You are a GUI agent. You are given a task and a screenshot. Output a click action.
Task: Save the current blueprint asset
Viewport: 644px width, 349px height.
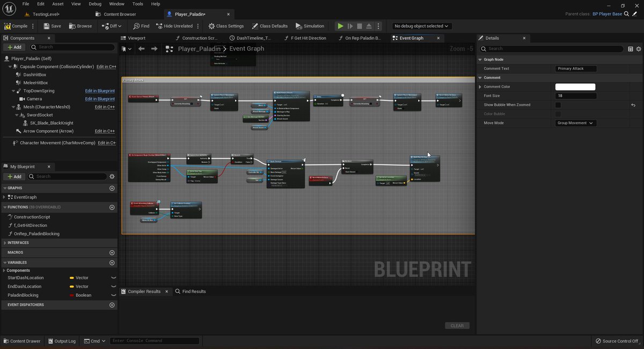tap(52, 26)
